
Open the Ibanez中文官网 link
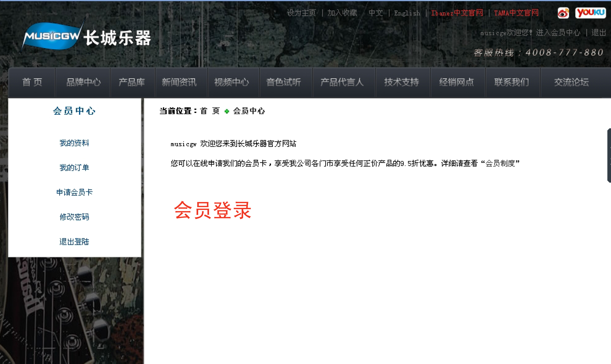[x=457, y=13]
